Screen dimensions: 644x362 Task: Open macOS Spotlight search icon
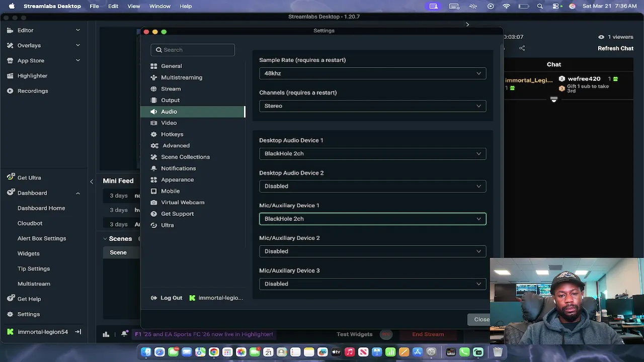coord(540,6)
